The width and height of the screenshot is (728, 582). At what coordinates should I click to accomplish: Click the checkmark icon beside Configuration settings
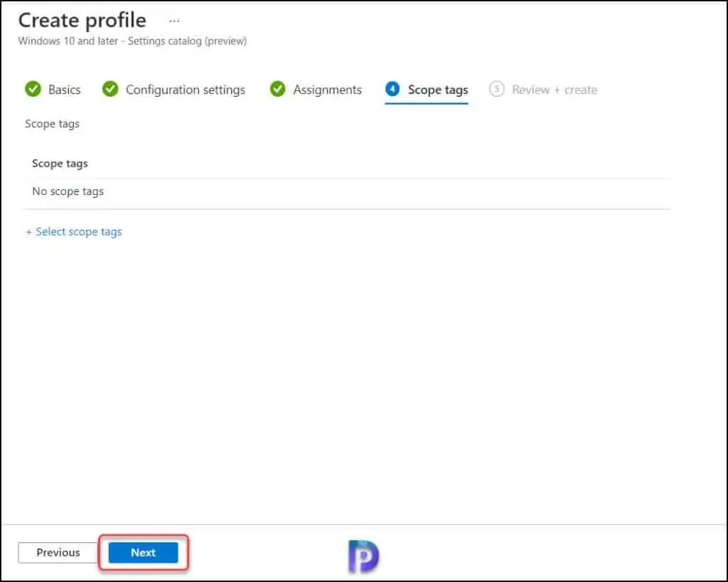pyautogui.click(x=110, y=89)
